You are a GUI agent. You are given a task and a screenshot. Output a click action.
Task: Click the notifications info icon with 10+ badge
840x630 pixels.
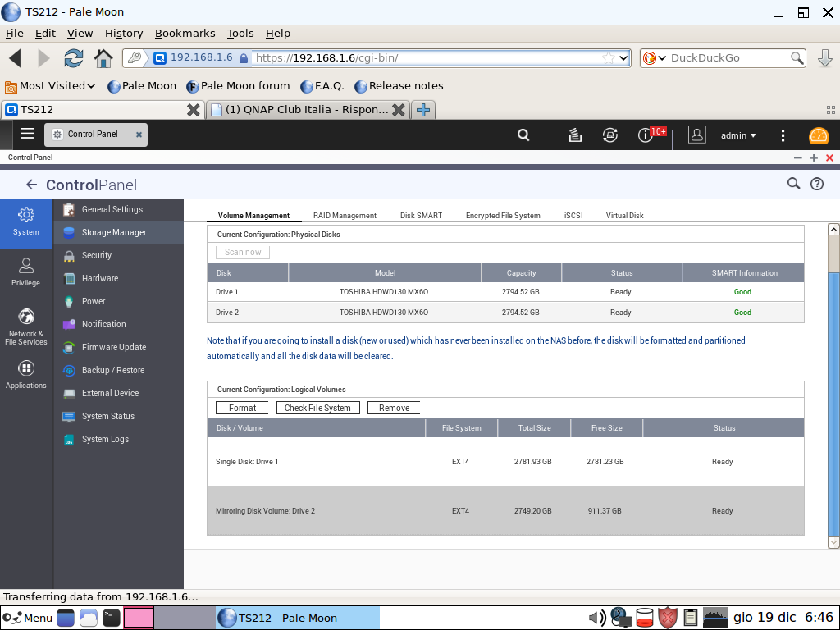coord(646,135)
